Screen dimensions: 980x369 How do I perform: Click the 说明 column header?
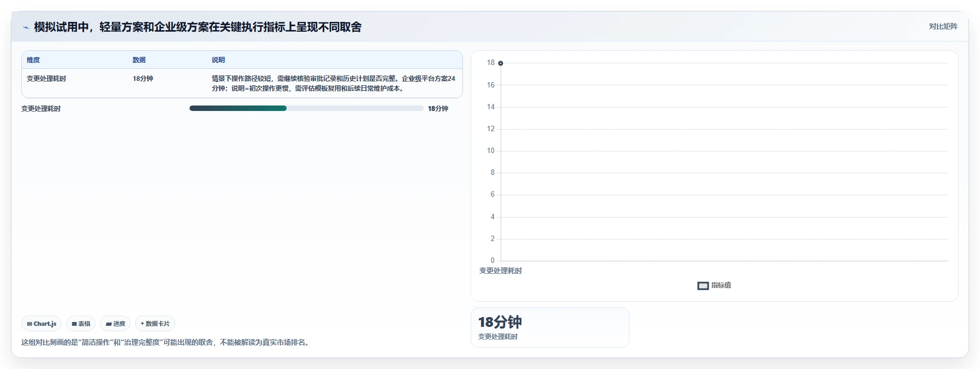tap(218, 60)
